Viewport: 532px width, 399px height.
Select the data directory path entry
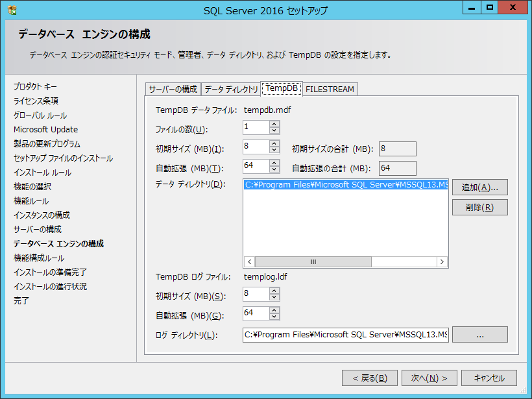coord(345,186)
